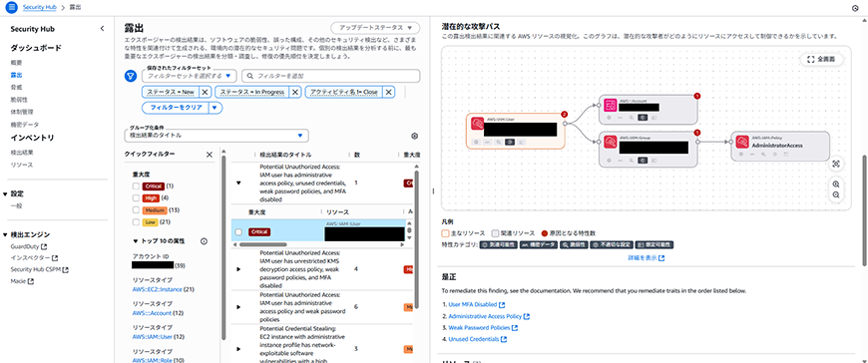Collapse the 検出エンジン sidebar section
This screenshot has width=868, height=363.
coord(6,234)
